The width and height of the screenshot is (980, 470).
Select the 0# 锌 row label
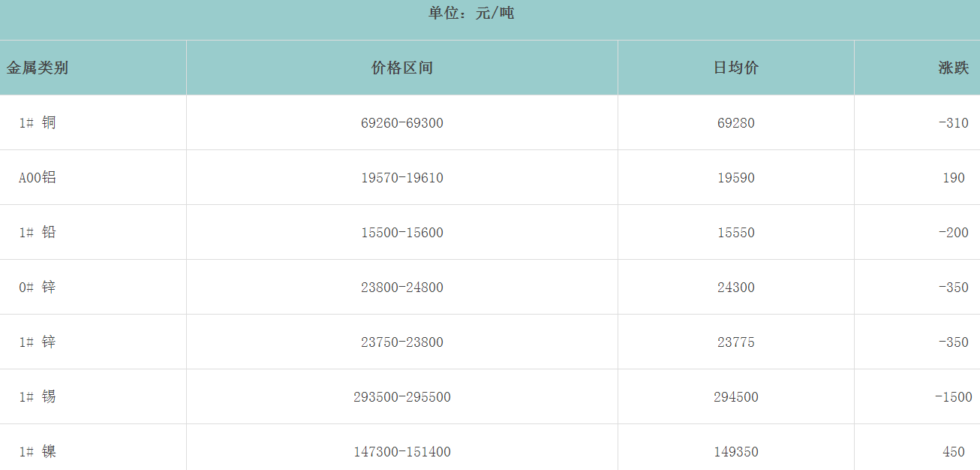click(x=38, y=287)
